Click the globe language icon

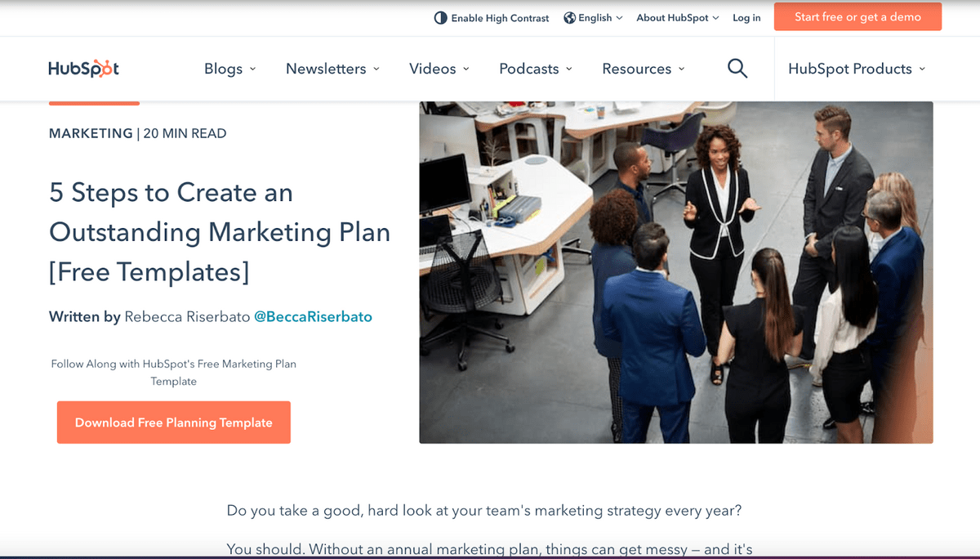570,18
